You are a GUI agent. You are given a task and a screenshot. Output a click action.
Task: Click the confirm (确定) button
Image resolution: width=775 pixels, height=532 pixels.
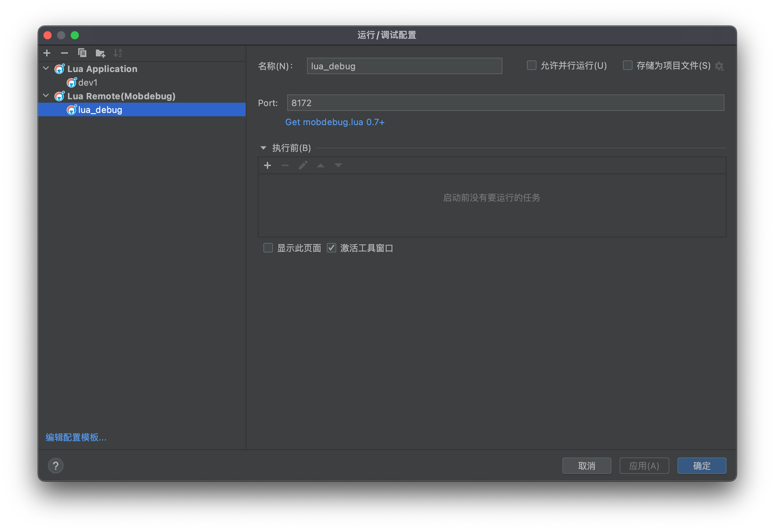tap(701, 465)
